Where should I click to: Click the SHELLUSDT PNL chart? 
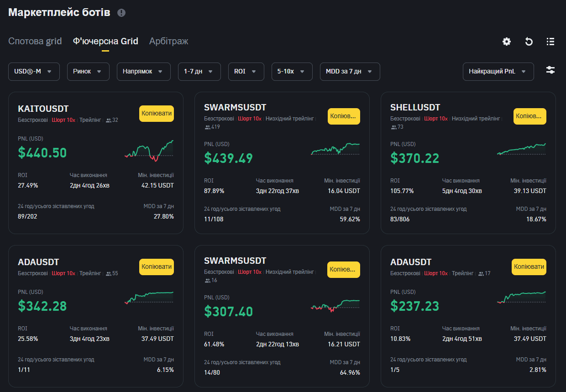coord(521,150)
